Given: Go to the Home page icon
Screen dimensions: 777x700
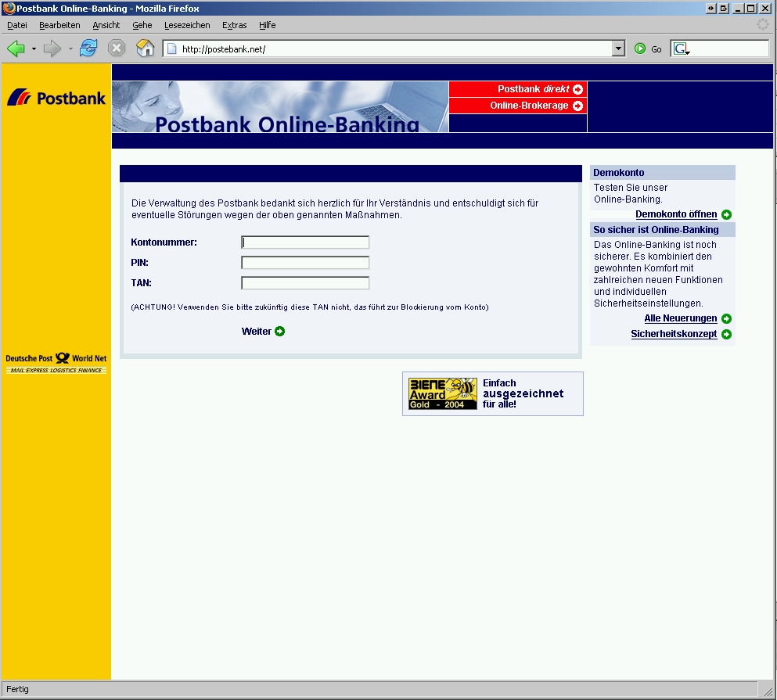Looking at the screenshot, I should (146, 48).
